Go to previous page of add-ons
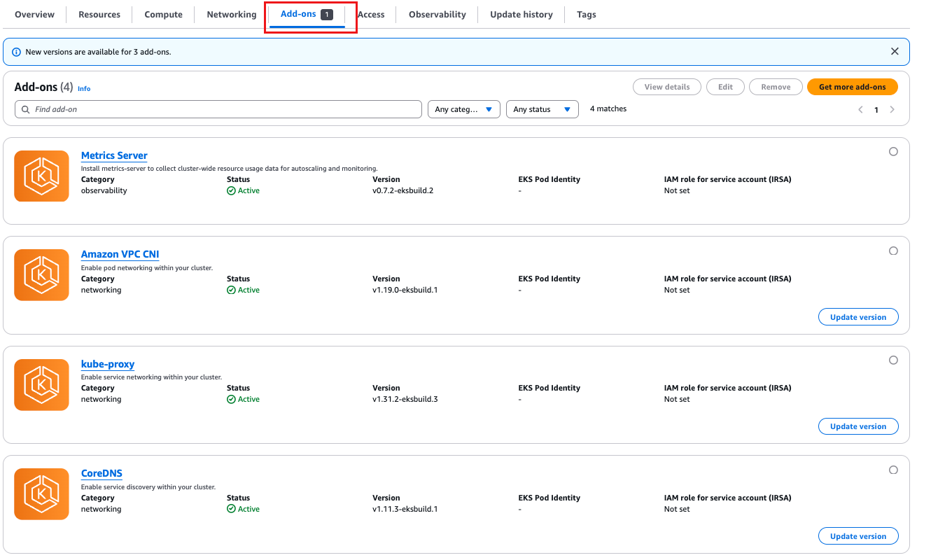Screen dimensions: 938x560 point(860,110)
